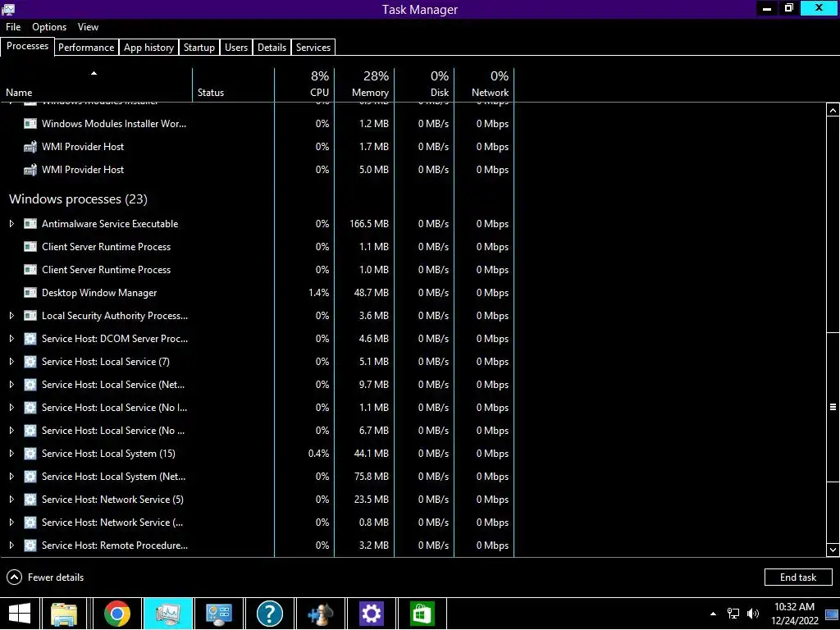840x630 pixels.
Task: Select Service Host: Local Service (No I... row
Action: [x=257, y=409]
